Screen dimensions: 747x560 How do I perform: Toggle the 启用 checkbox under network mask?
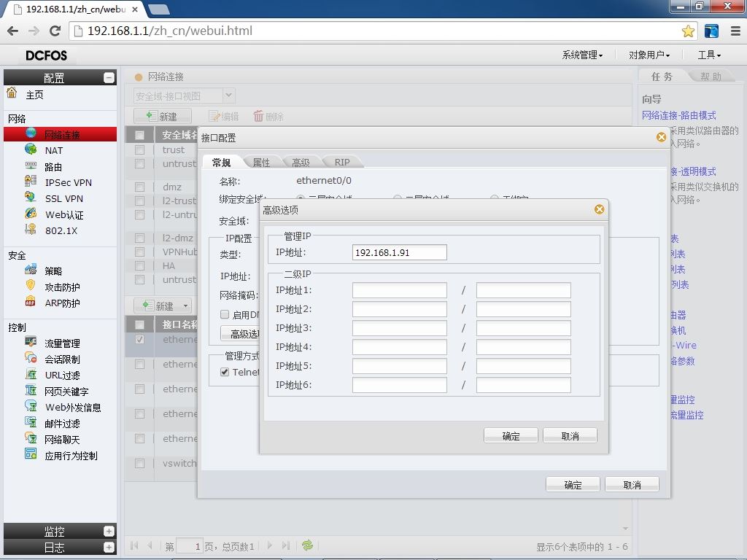tap(225, 314)
